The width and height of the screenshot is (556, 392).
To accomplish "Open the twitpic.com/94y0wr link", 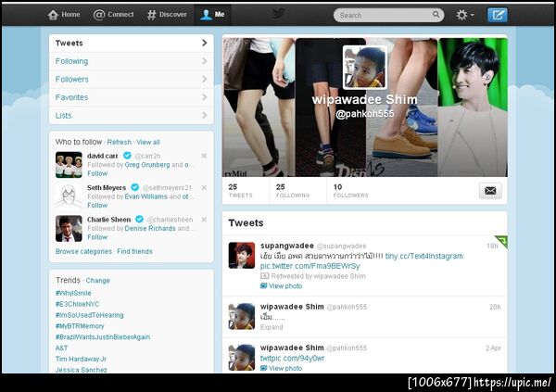I will click(292, 359).
